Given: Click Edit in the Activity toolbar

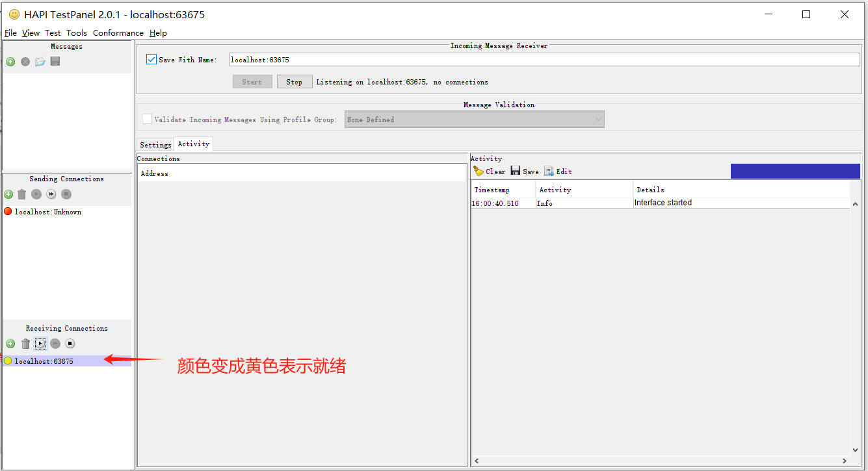Looking at the screenshot, I should (x=558, y=172).
